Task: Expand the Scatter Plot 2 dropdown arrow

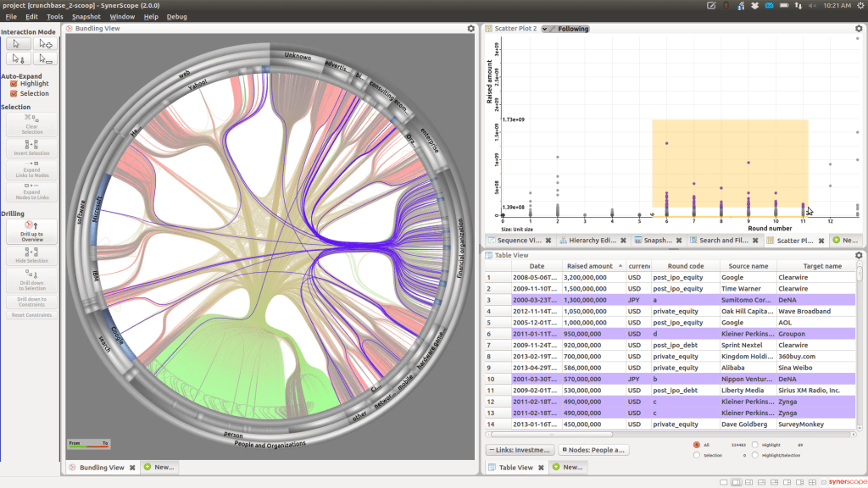Action: (545, 29)
